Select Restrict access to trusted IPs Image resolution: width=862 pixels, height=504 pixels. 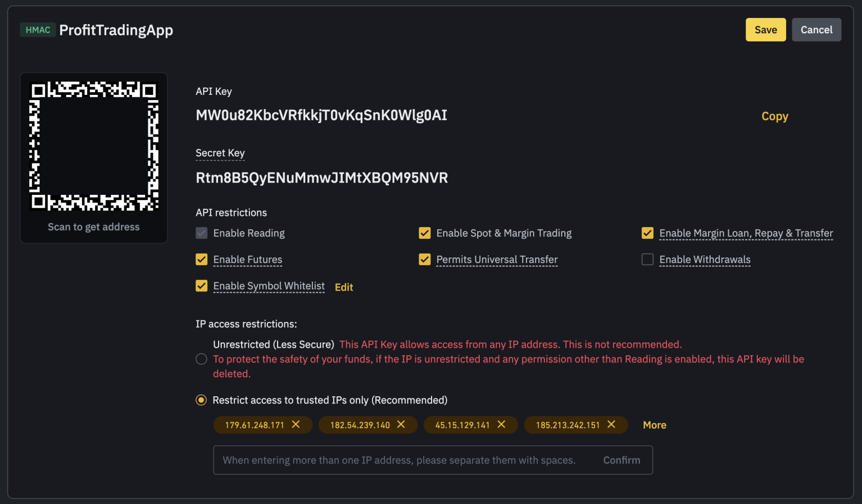pos(201,400)
